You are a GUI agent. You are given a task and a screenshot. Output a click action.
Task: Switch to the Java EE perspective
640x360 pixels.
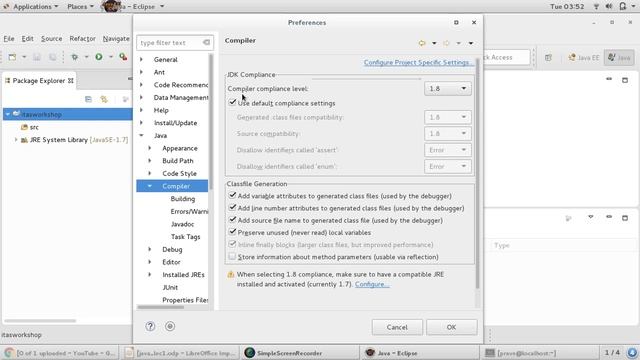click(584, 58)
